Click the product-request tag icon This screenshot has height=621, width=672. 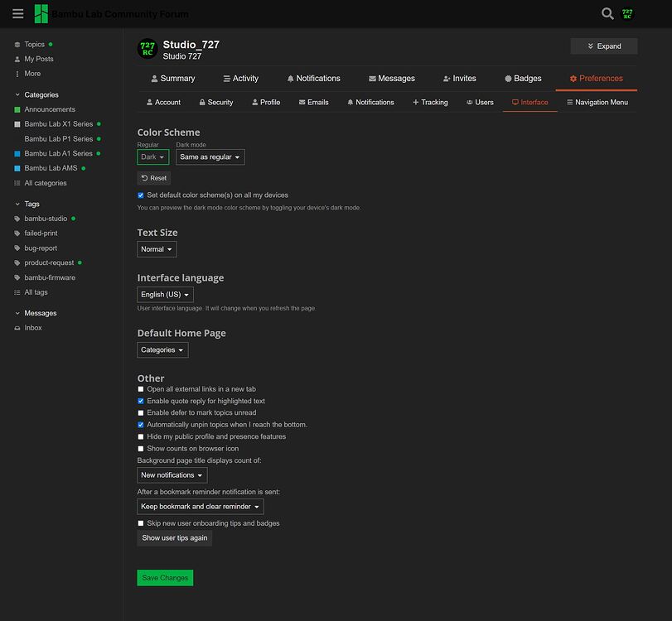coord(17,262)
